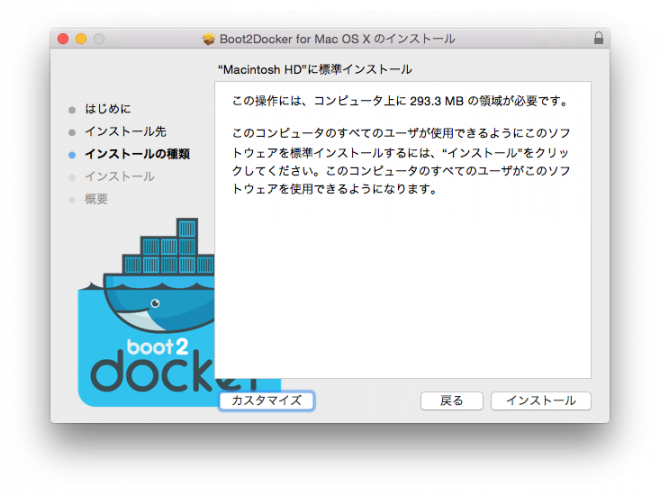Select the bold インストールの種類 step label

click(x=137, y=155)
